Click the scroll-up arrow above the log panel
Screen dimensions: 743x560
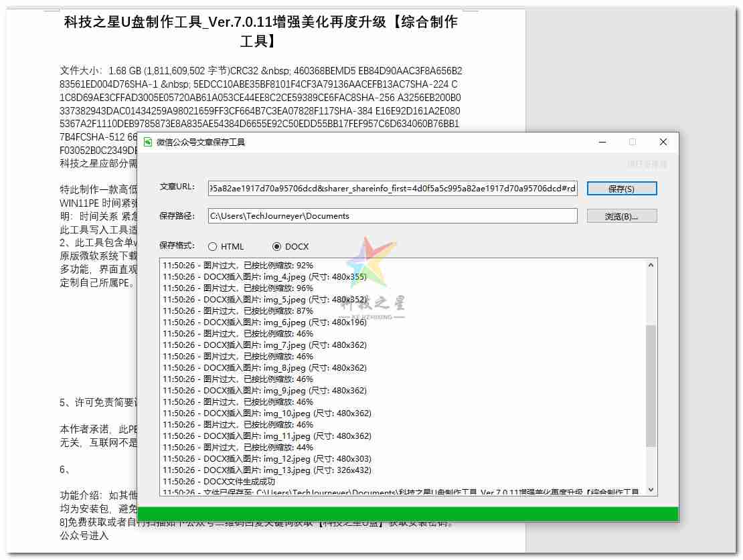650,264
